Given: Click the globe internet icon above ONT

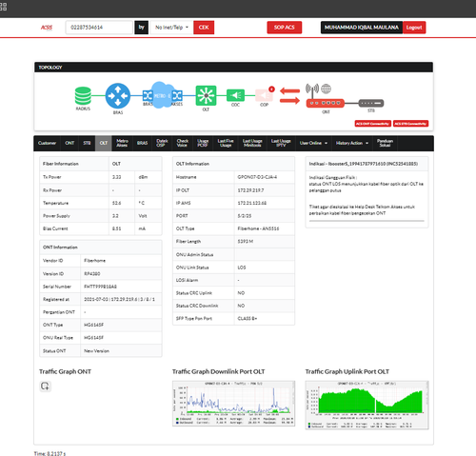Looking at the screenshot, I should point(326,89).
